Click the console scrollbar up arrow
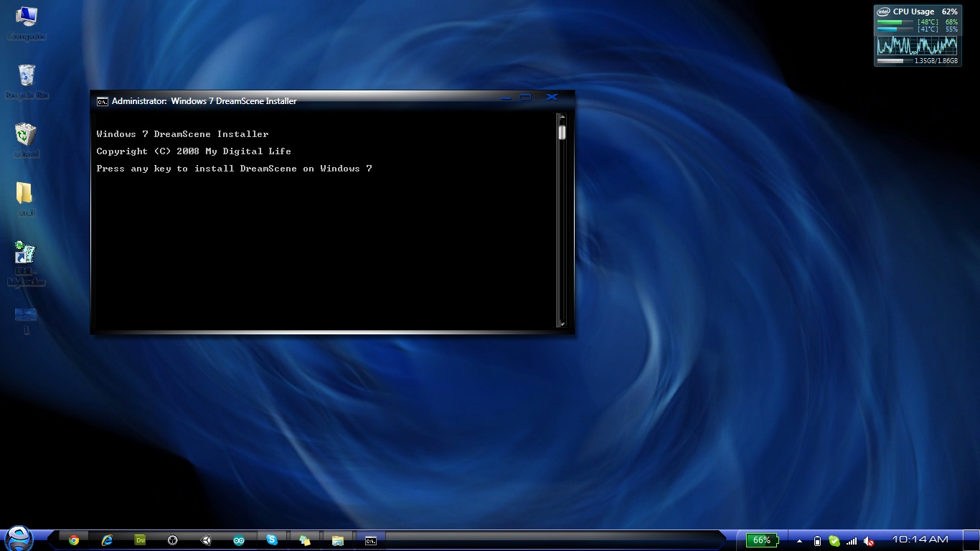This screenshot has width=980, height=551. point(562,118)
